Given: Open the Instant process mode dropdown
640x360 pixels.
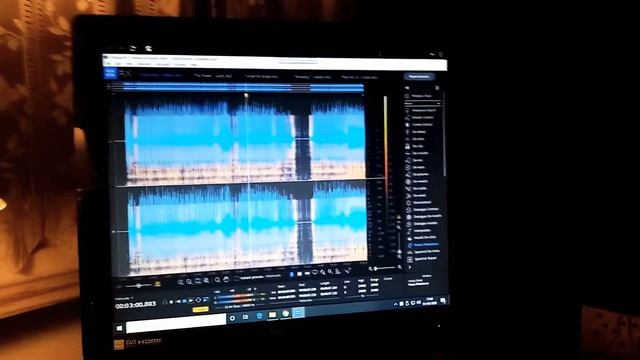Looking at the screenshot, I should (x=273, y=277).
